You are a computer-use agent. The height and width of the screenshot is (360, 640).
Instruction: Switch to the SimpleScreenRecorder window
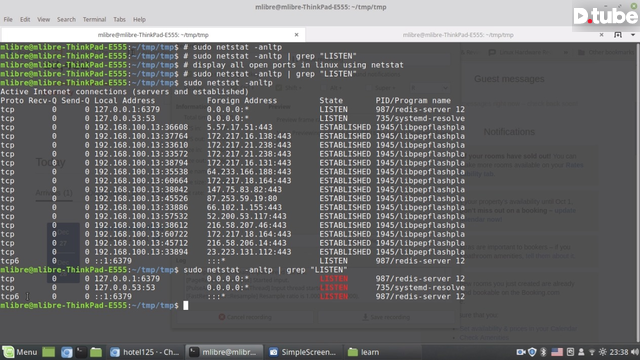tap(302, 352)
